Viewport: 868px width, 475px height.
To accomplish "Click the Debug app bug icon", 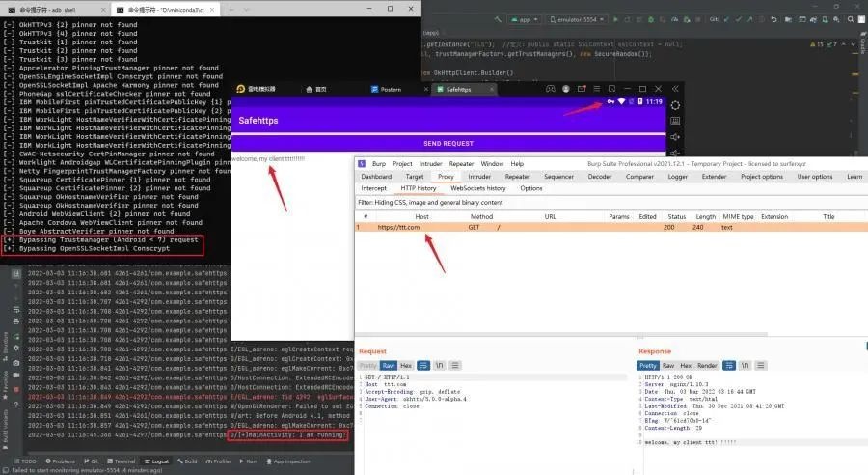I will tap(651, 19).
